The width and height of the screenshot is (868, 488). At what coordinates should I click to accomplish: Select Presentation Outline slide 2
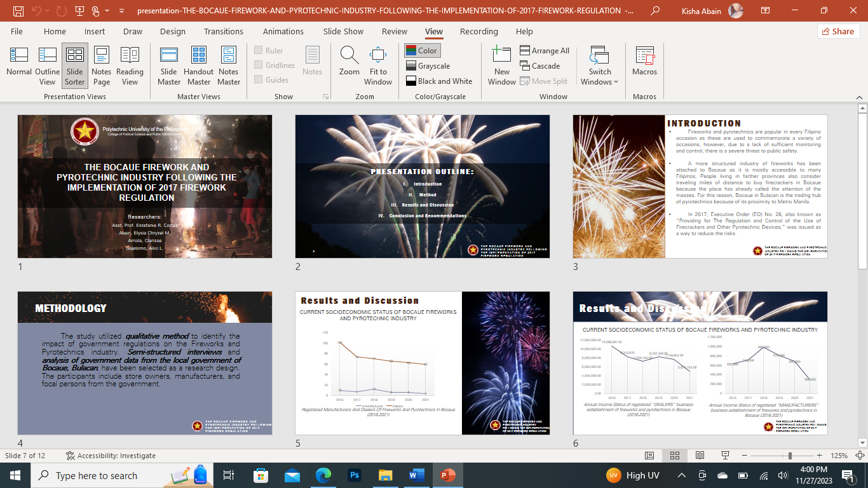coord(423,186)
